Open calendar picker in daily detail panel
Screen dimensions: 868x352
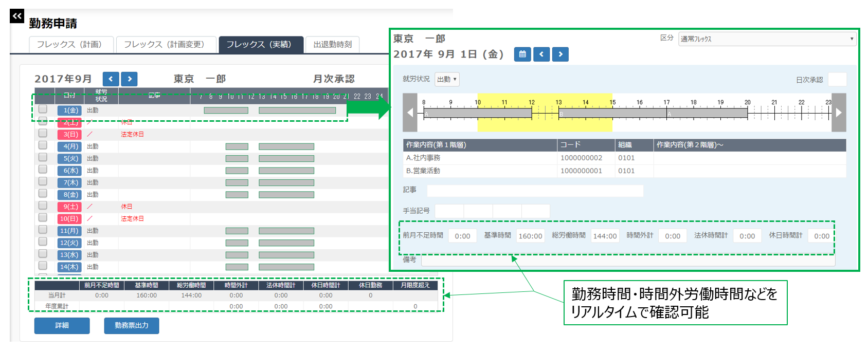tap(522, 54)
